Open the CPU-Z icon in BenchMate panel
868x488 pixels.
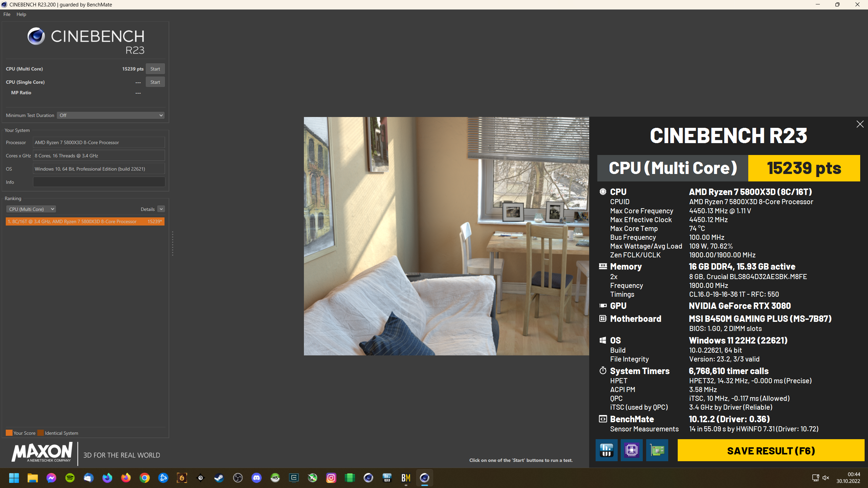(632, 450)
